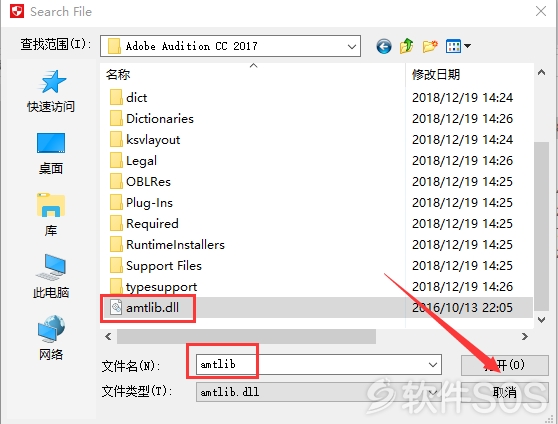
Task: Expand the 查找范围 folder dropdown
Action: point(352,46)
